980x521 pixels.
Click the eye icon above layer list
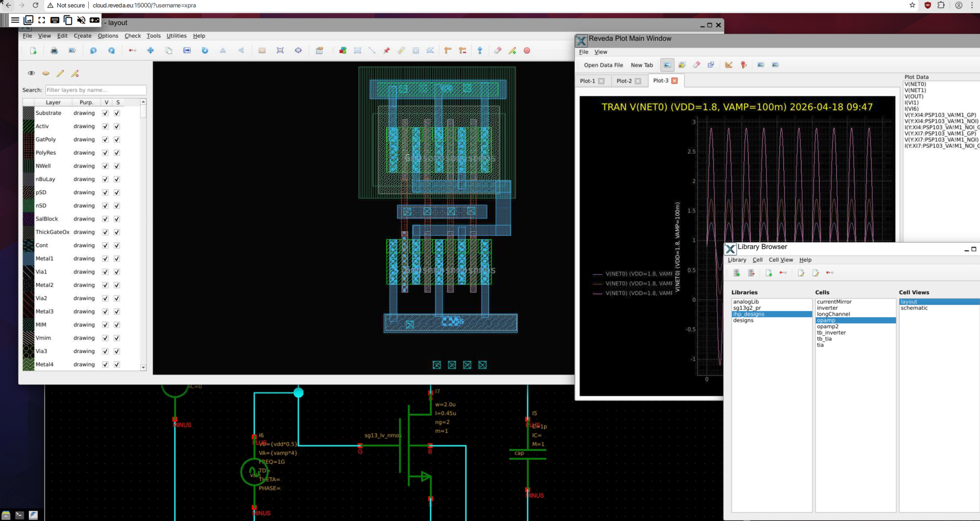click(x=31, y=73)
